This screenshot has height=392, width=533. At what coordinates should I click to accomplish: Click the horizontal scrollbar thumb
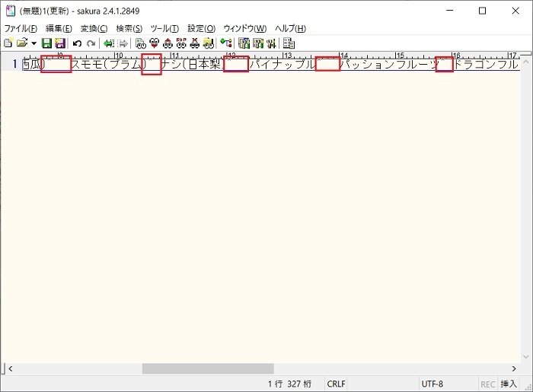(x=208, y=368)
